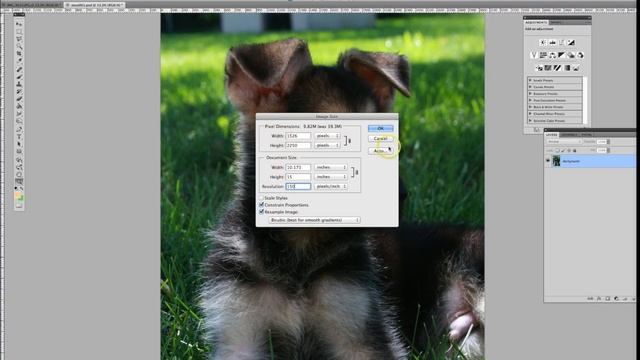This screenshot has height=360, width=640.
Task: Add a Photo Filter adjustment
Action: pyautogui.click(x=571, y=55)
